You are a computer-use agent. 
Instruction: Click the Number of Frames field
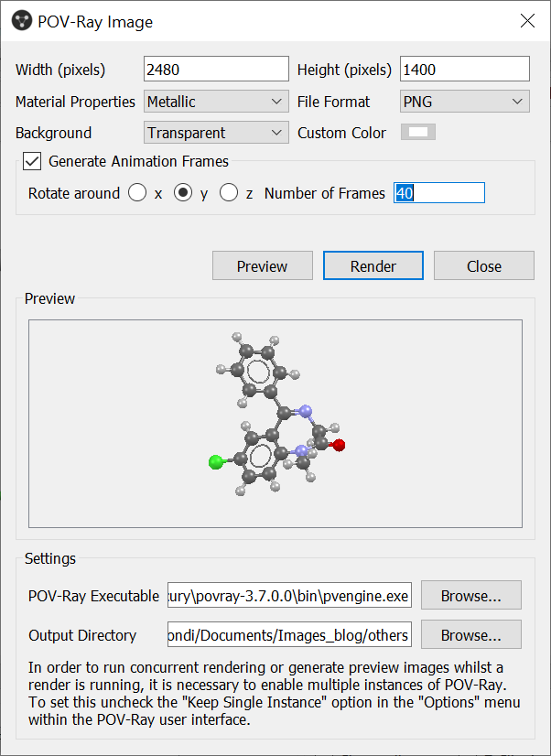tap(438, 193)
